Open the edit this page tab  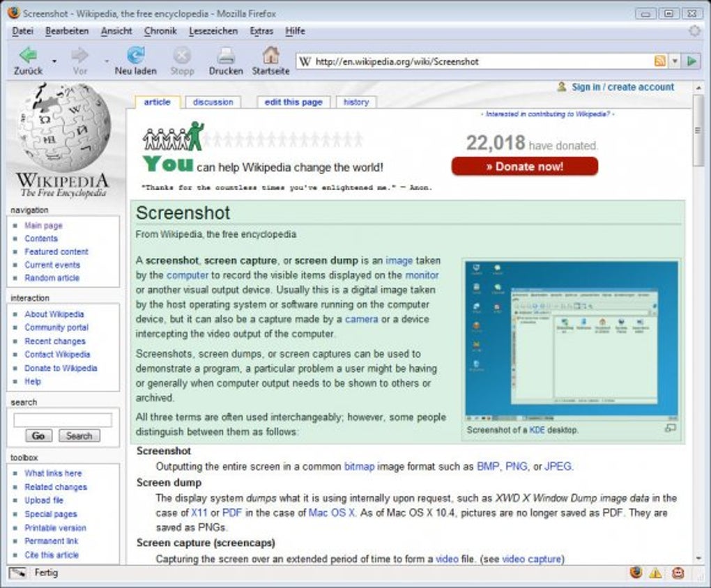click(293, 102)
